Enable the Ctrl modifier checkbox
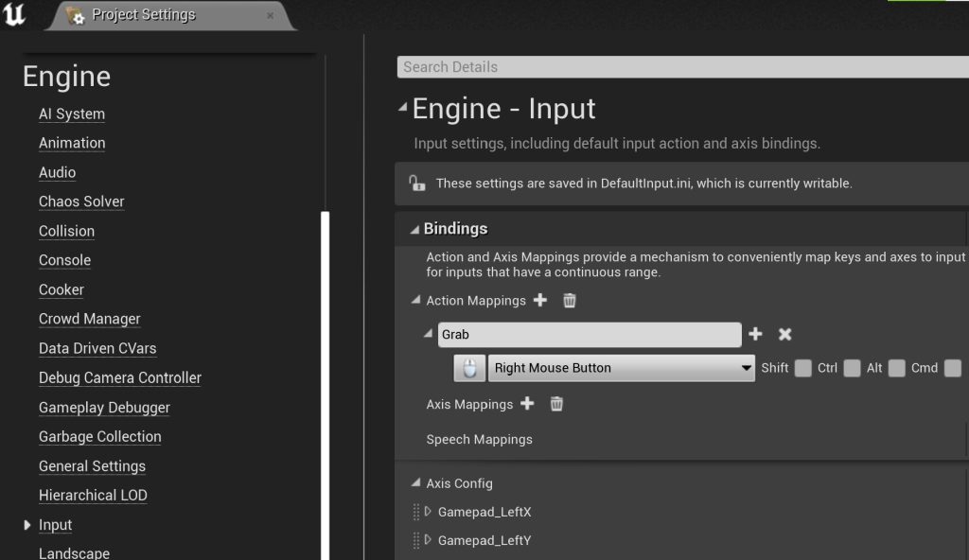Image resolution: width=969 pixels, height=560 pixels. 852,368
